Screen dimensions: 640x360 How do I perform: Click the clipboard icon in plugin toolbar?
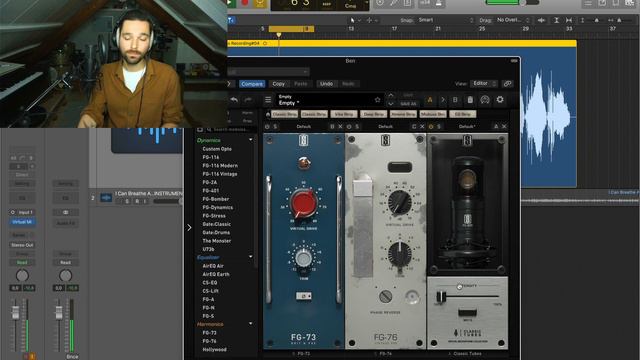click(470, 100)
